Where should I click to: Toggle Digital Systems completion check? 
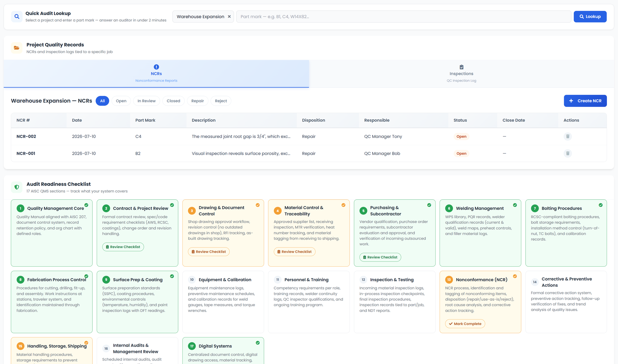click(258, 343)
